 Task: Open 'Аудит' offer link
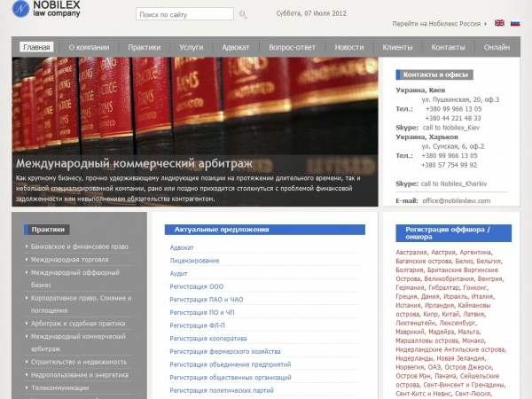pos(178,273)
